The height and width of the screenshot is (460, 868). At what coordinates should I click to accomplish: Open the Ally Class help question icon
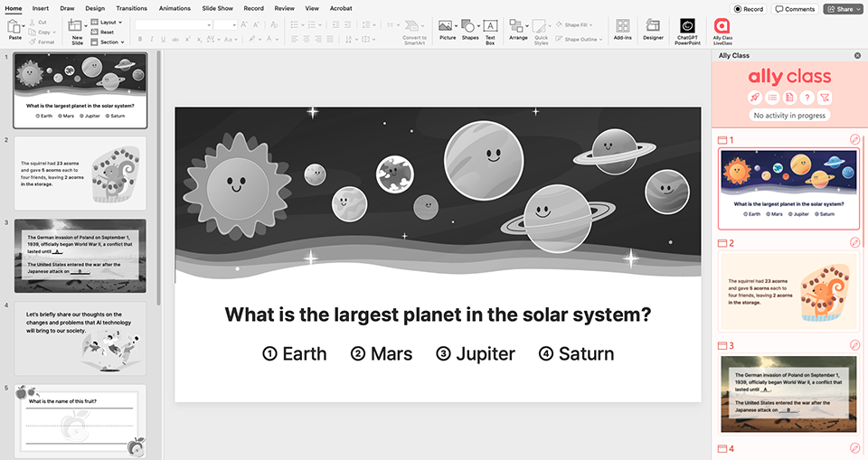click(x=807, y=98)
